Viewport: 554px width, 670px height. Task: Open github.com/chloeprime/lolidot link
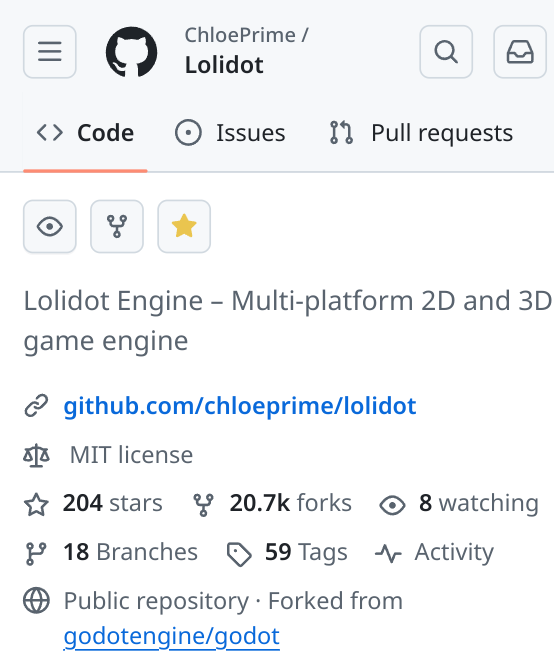pyautogui.click(x=240, y=406)
